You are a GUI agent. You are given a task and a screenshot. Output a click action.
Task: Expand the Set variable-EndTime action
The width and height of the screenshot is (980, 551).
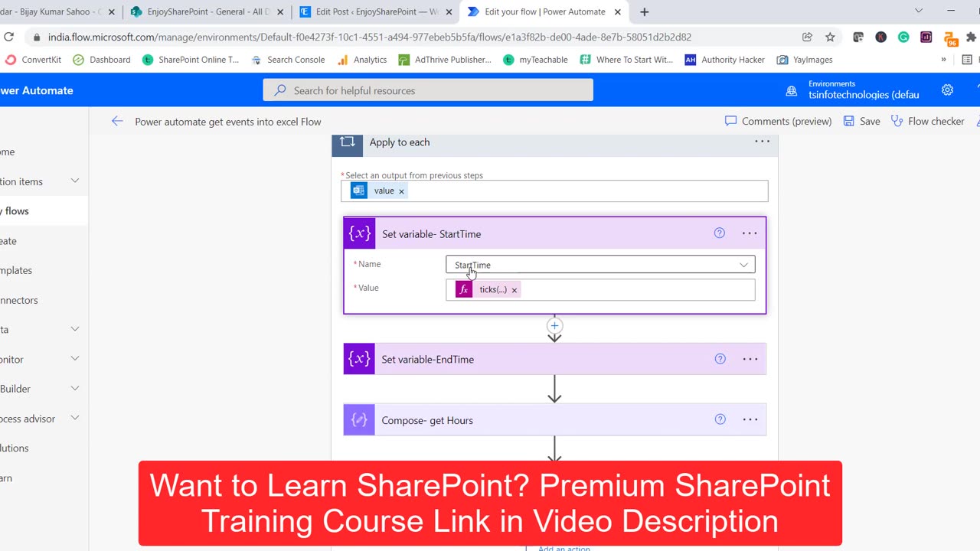tap(555, 359)
